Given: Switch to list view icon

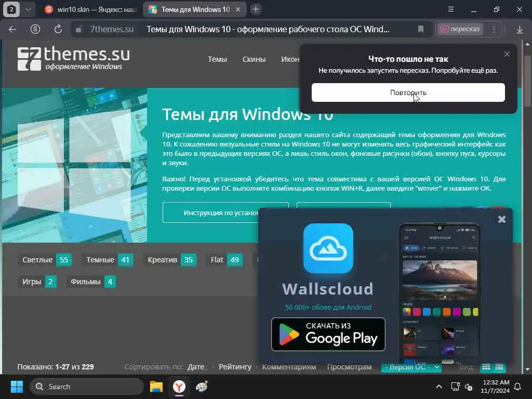Looking at the screenshot, I should click(499, 367).
